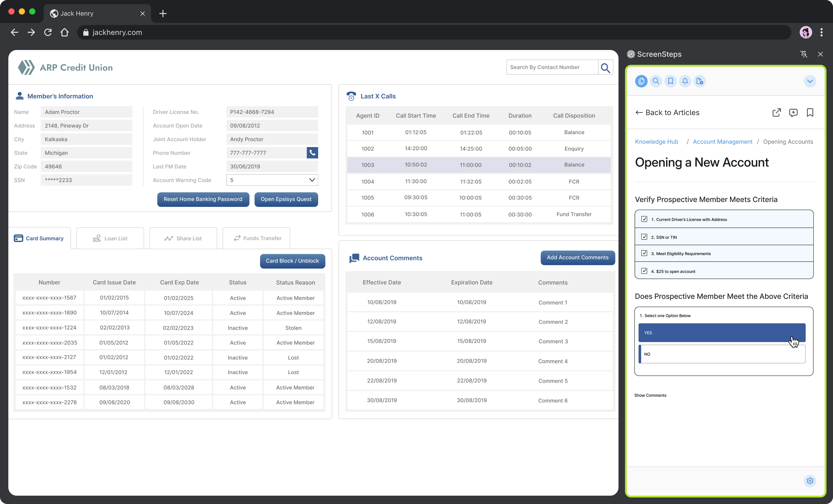The width and height of the screenshot is (833, 504).
Task: Open the bookmarks icon in ScreenSteps toolbar
Action: [x=670, y=81]
